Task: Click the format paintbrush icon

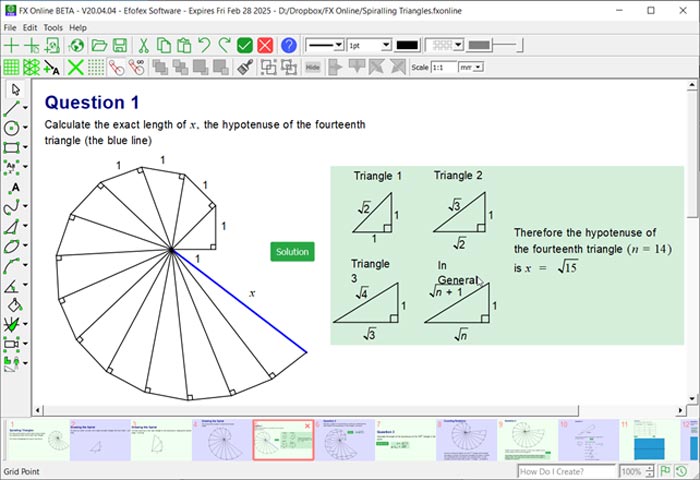Action: (x=245, y=67)
